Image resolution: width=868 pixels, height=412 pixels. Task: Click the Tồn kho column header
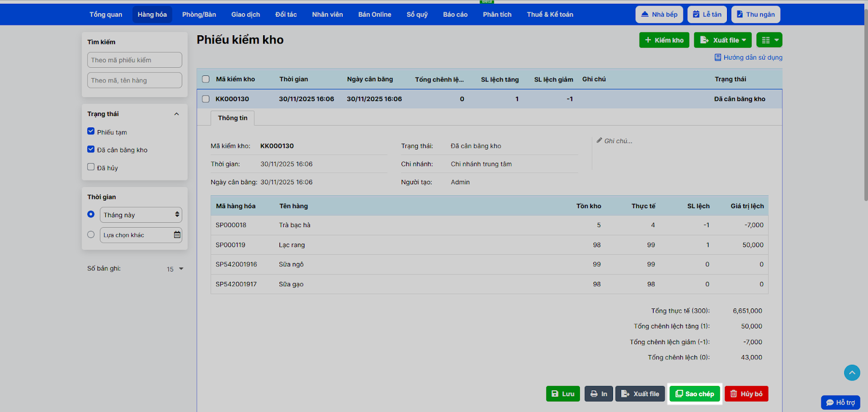(589, 206)
